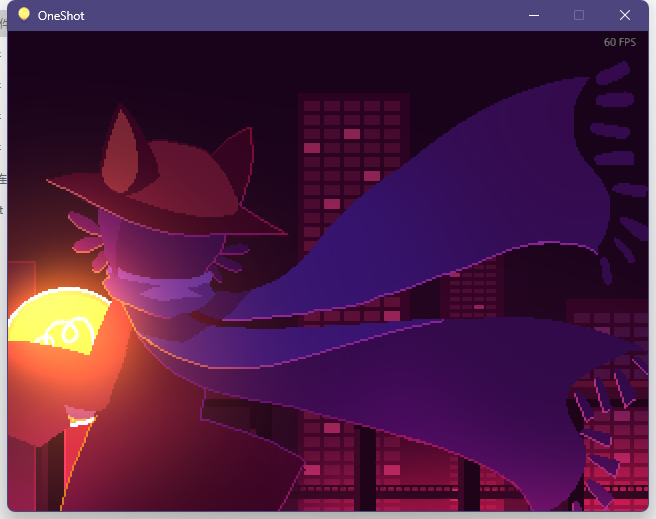Click the OneShot lightbulb icon in title bar

tap(24, 15)
